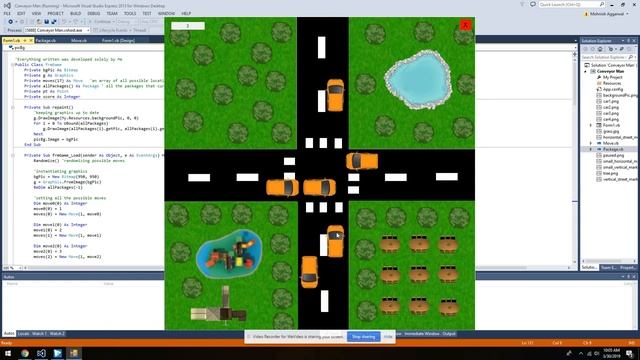640x360 pixels.
Task: Open the VIEW menu
Action: (36, 13)
